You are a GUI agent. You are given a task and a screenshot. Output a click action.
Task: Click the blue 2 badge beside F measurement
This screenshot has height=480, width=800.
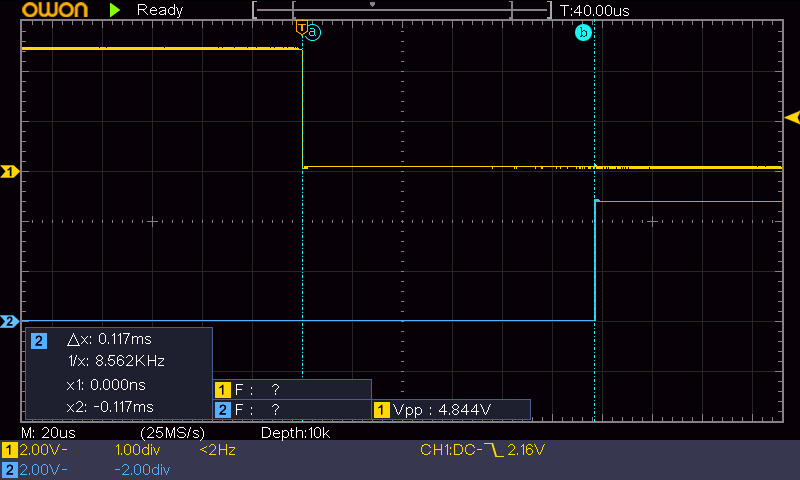pyautogui.click(x=222, y=410)
